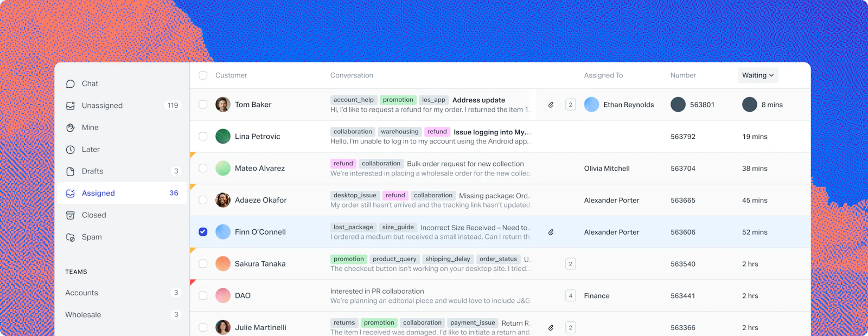The height and width of the screenshot is (336, 868).
Task: Click the Spam icon in sidebar
Action: coord(71,237)
